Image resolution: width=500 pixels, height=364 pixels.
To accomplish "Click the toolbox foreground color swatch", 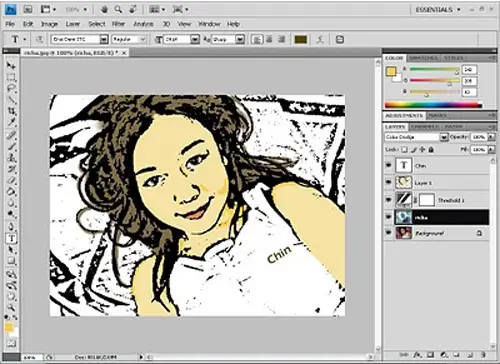I will pyautogui.click(x=9, y=327).
